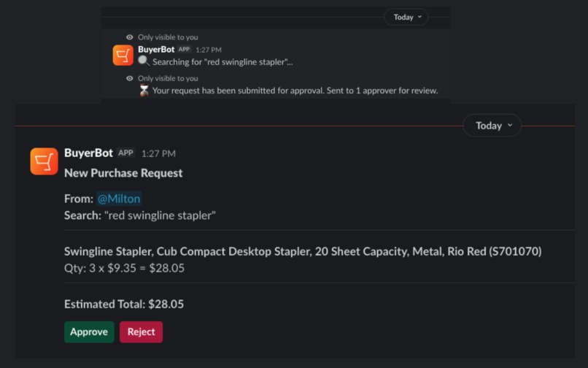Click the Swingline Stapler product title text

point(303,251)
